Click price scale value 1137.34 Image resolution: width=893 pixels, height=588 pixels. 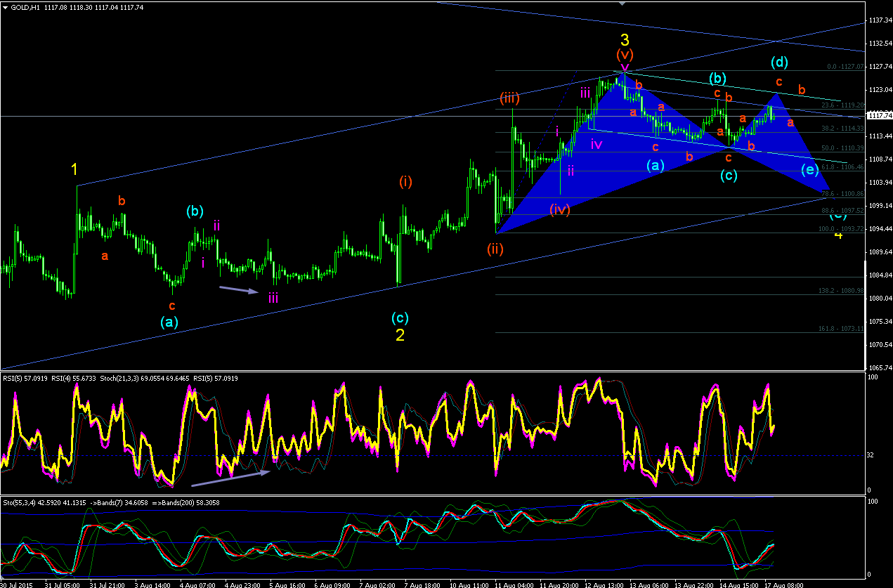[x=880, y=20]
